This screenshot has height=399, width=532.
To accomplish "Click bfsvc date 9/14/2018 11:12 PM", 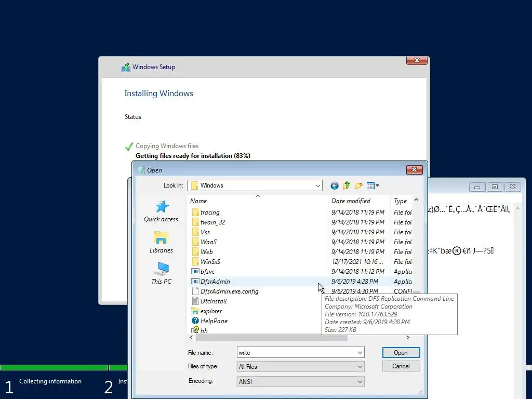I will [358, 271].
